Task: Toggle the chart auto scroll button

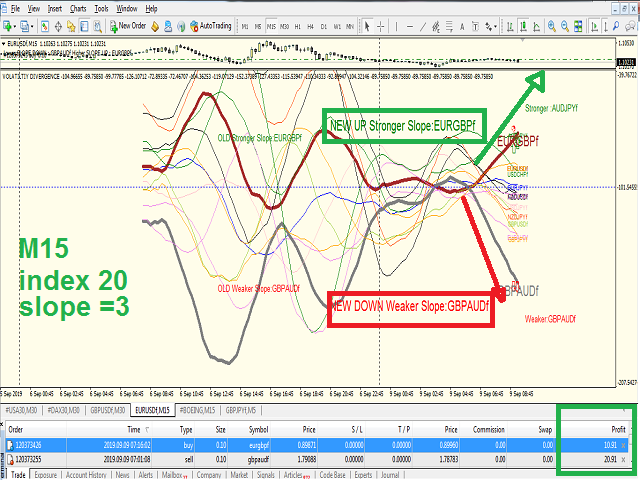Action: click(595, 27)
